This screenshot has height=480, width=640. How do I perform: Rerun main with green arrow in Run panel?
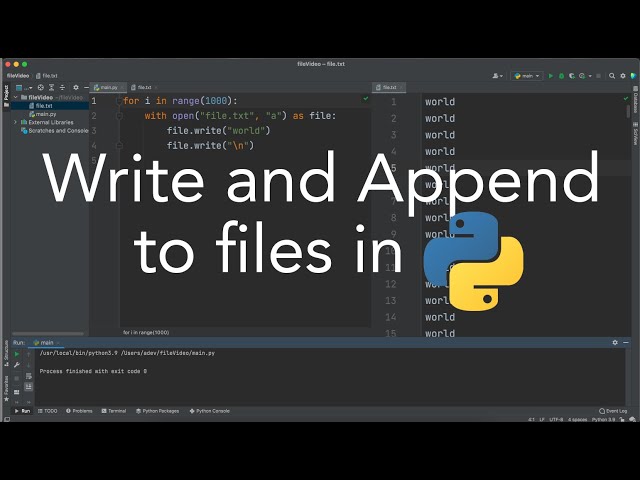[x=17, y=354]
